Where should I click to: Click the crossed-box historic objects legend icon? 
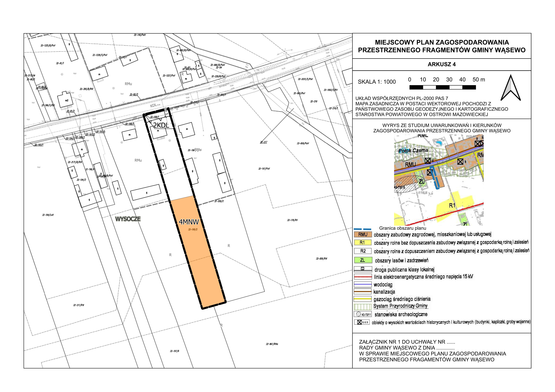click(359, 322)
